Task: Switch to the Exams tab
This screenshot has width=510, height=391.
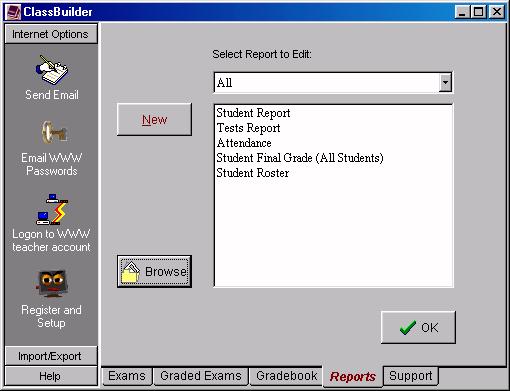Action: tap(127, 376)
